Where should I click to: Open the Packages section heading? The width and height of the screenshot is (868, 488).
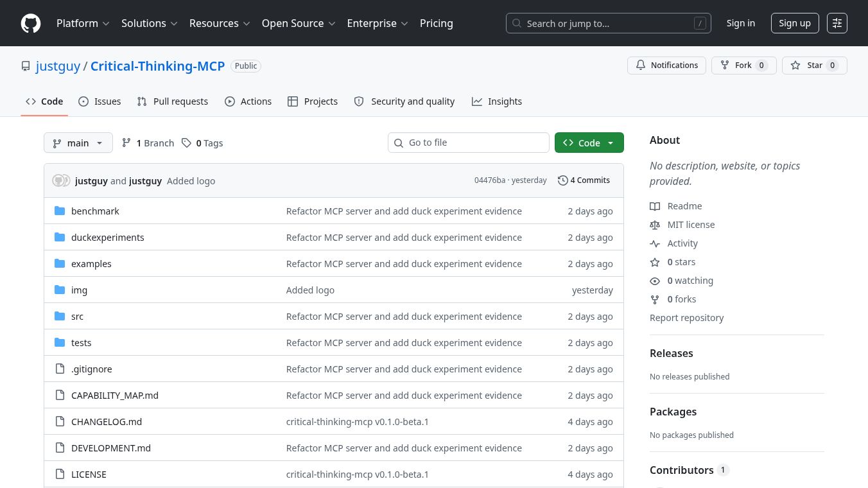(x=673, y=412)
